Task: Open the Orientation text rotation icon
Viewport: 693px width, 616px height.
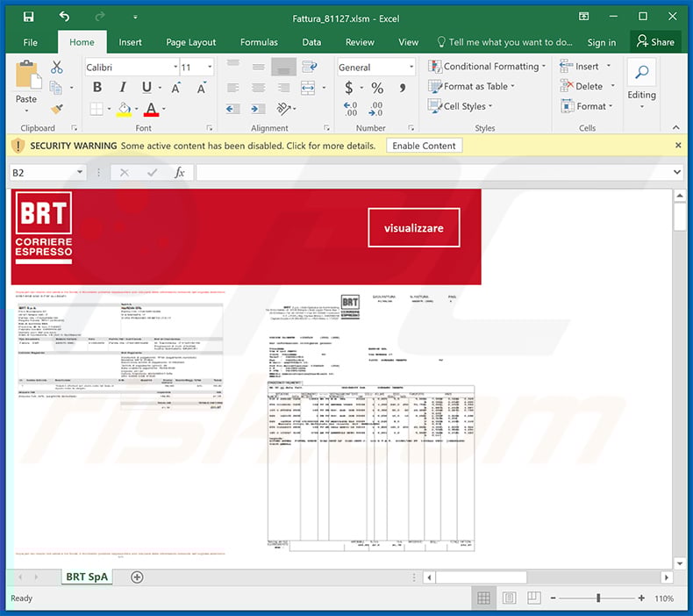Action: coord(283,108)
